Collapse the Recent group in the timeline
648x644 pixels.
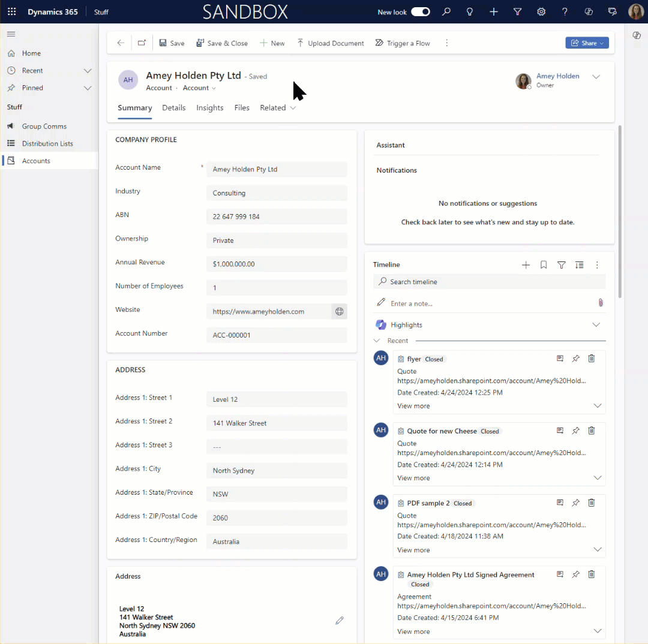click(377, 340)
